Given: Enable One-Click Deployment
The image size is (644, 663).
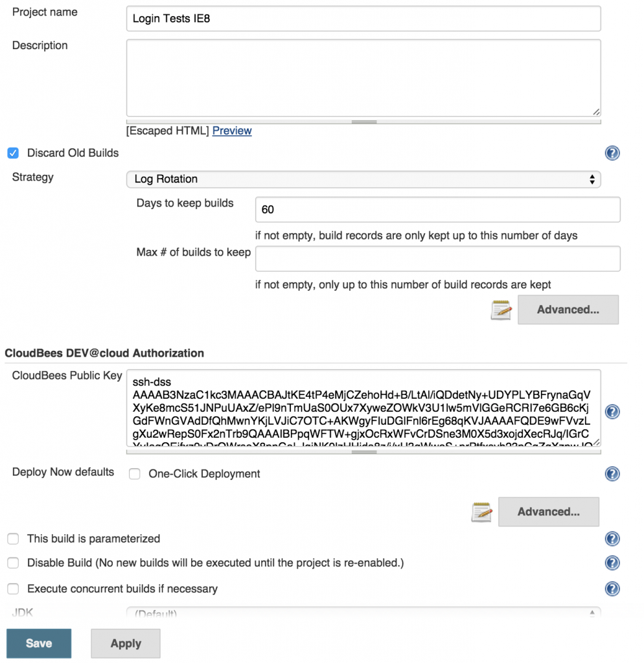Looking at the screenshot, I should (134, 474).
